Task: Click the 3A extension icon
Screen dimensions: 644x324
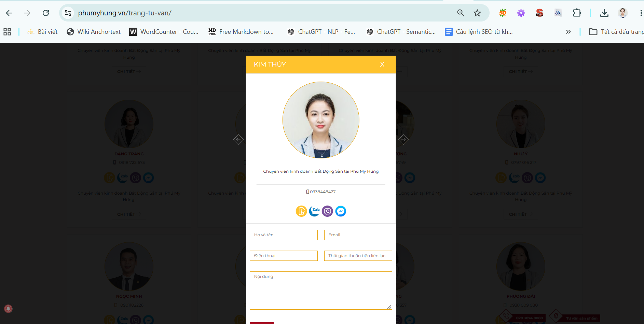Action: coord(558,13)
